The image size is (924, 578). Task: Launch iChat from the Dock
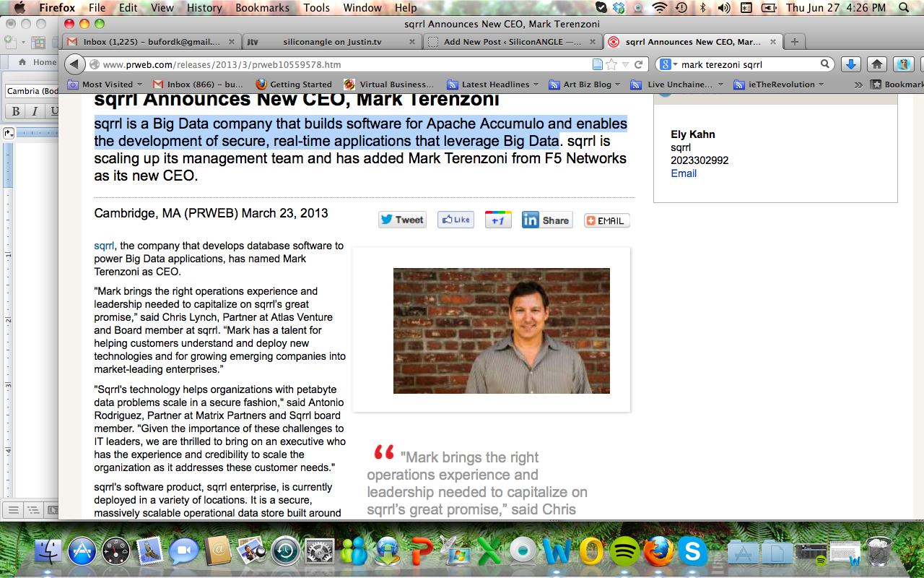184,551
